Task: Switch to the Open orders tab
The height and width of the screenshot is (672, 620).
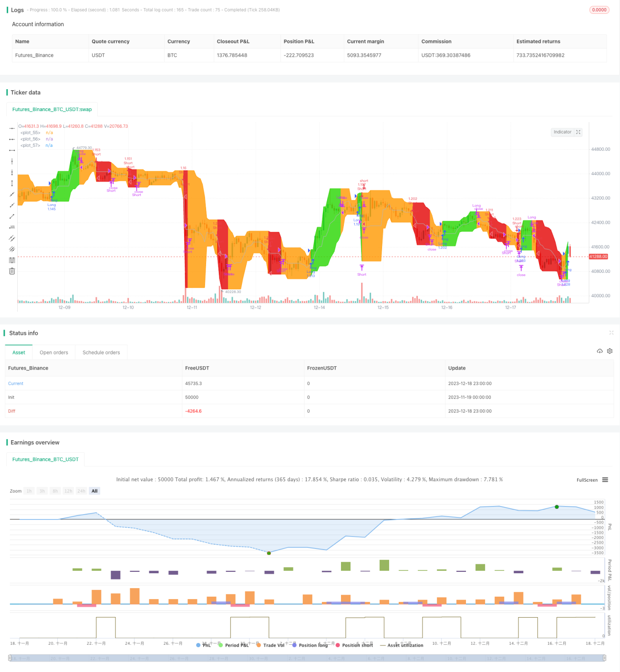Action: point(54,352)
